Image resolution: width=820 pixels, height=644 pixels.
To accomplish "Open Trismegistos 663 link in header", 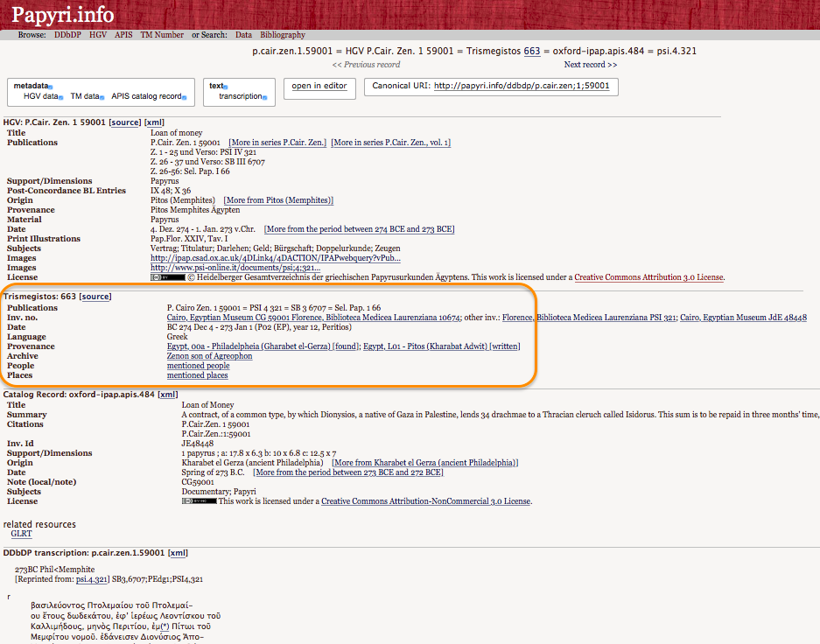I will click(532, 52).
